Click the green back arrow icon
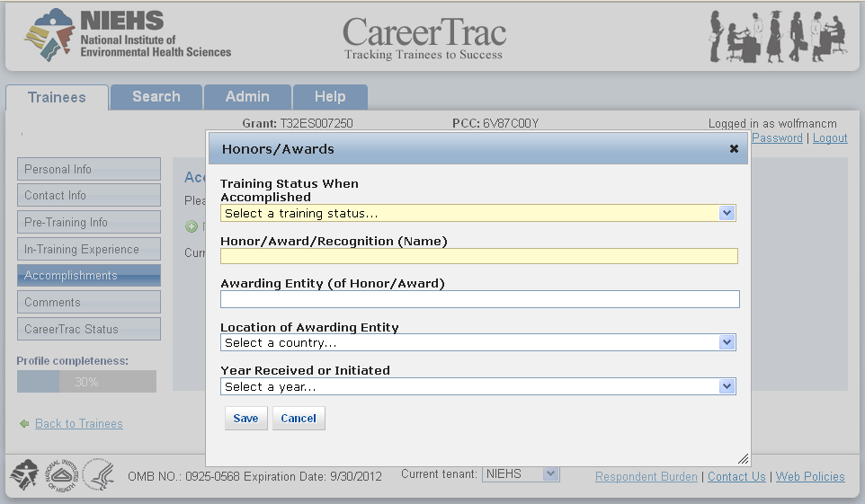The width and height of the screenshot is (865, 504). point(24,424)
